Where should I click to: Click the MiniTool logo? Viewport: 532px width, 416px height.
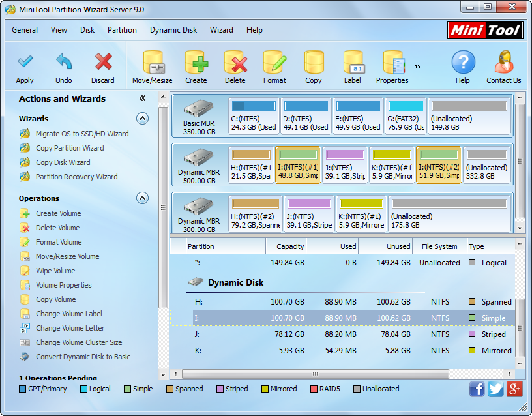tap(485, 30)
